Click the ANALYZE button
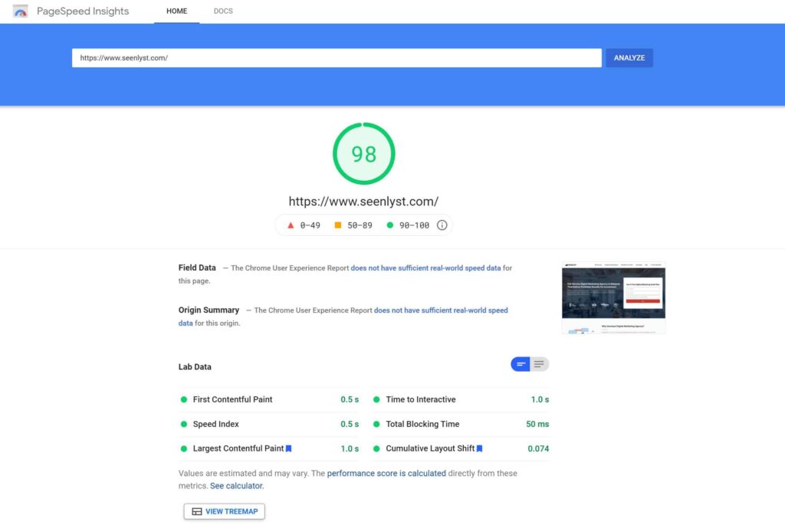This screenshot has width=785, height=532. pos(629,58)
